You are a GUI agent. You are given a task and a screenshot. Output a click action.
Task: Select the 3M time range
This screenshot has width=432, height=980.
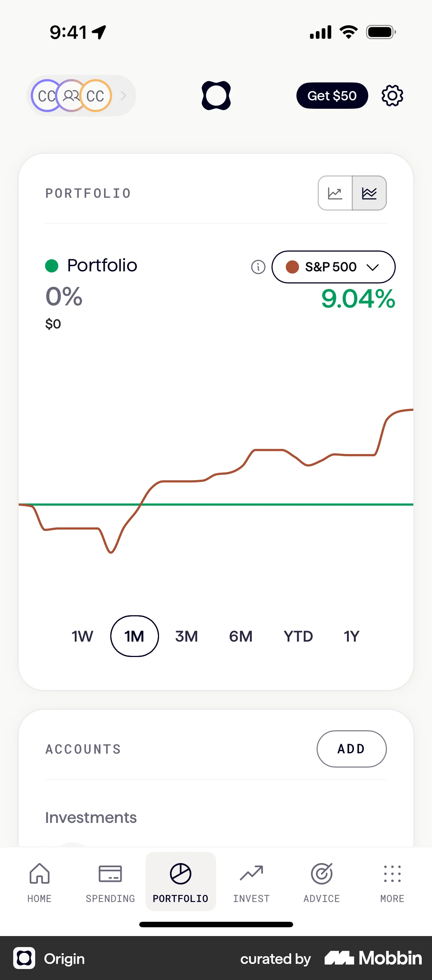click(187, 636)
